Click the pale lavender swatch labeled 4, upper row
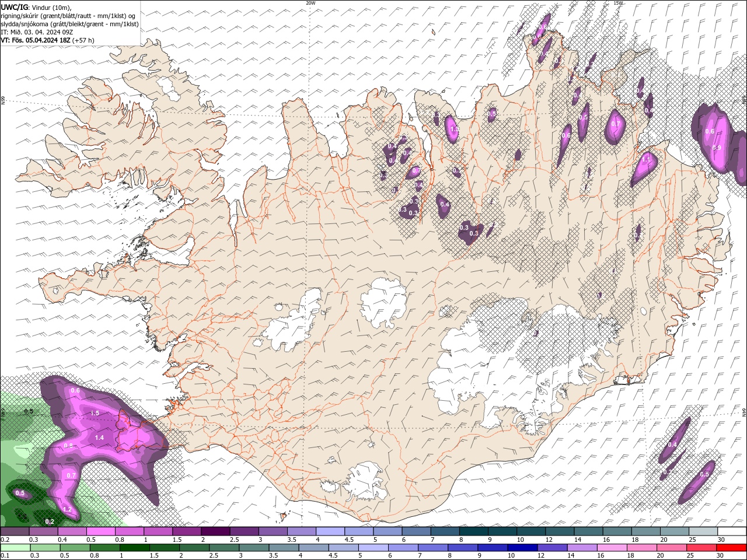The image size is (747, 560). [330, 531]
